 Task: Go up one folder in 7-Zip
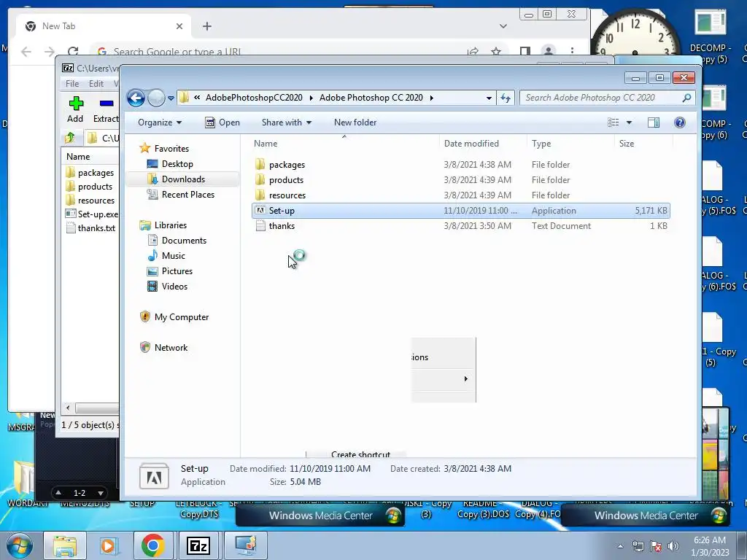click(x=70, y=138)
